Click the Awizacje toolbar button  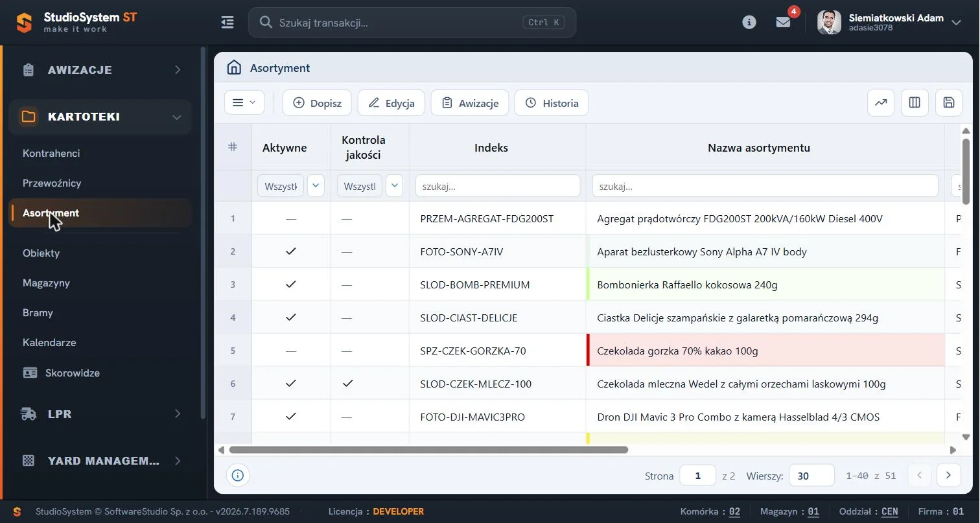(x=470, y=103)
